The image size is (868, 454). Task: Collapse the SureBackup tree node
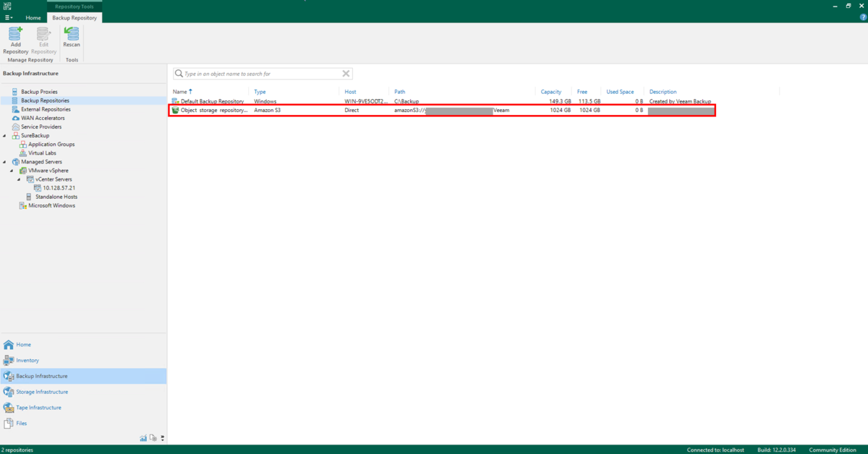pos(6,136)
